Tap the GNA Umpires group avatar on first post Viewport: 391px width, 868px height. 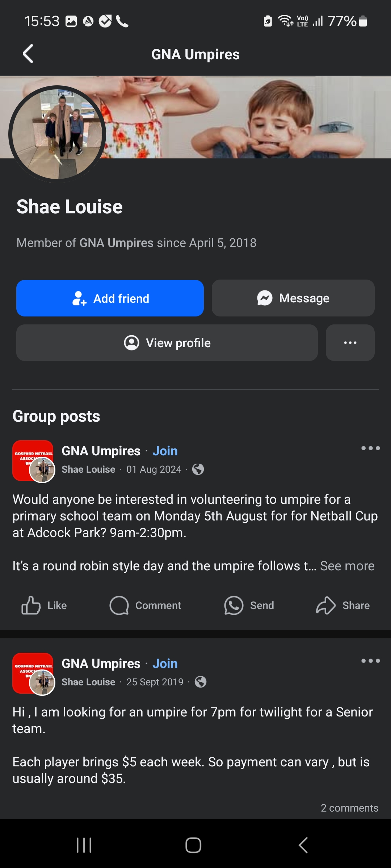pos(33,460)
